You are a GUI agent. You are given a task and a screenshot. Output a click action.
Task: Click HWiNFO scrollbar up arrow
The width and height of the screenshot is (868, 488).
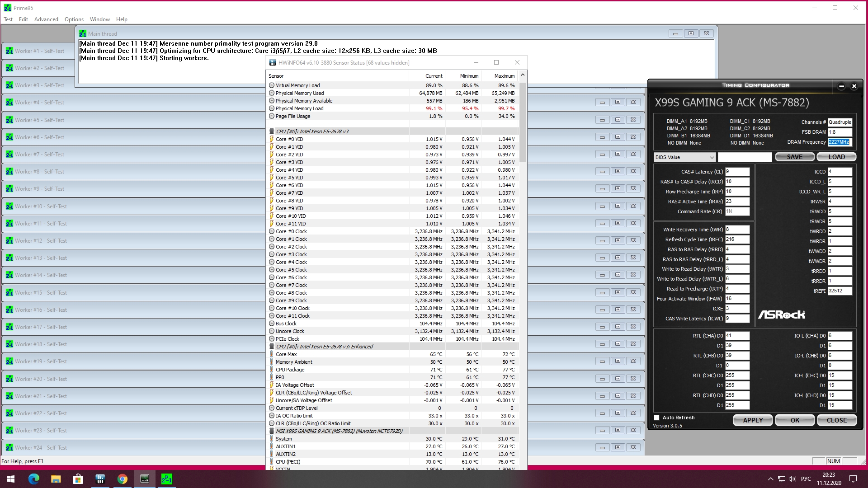coord(523,75)
